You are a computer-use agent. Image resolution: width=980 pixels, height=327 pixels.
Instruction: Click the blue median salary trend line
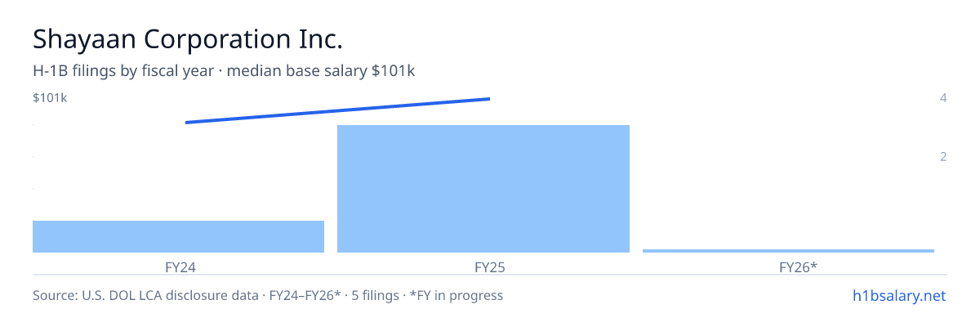click(337, 110)
